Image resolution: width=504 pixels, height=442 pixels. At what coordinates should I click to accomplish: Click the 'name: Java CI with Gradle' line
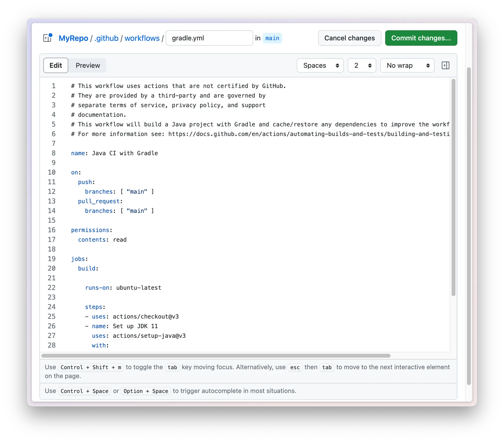(x=114, y=153)
